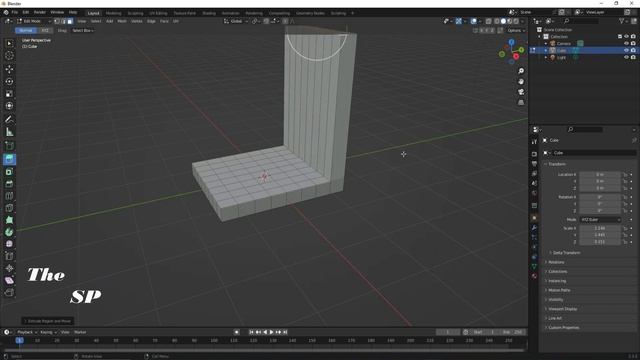Image resolution: width=640 pixels, height=360 pixels.
Task: Select the Bevel tool
Action: coord(9,184)
